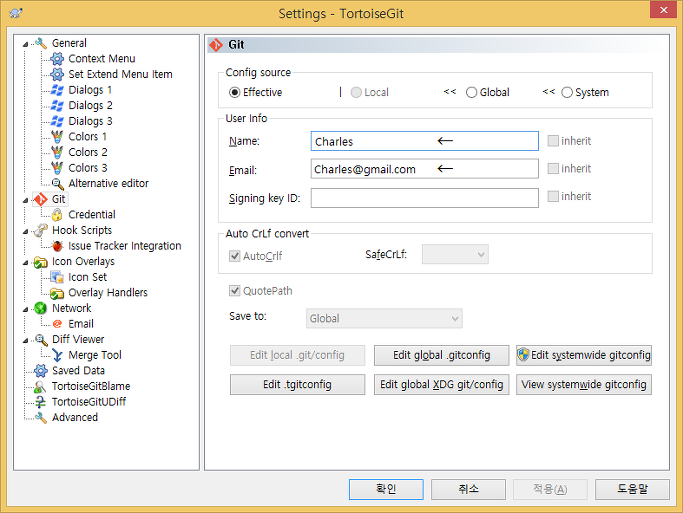Click the 확인 (OK) button
The height and width of the screenshot is (513, 683).
click(x=386, y=489)
